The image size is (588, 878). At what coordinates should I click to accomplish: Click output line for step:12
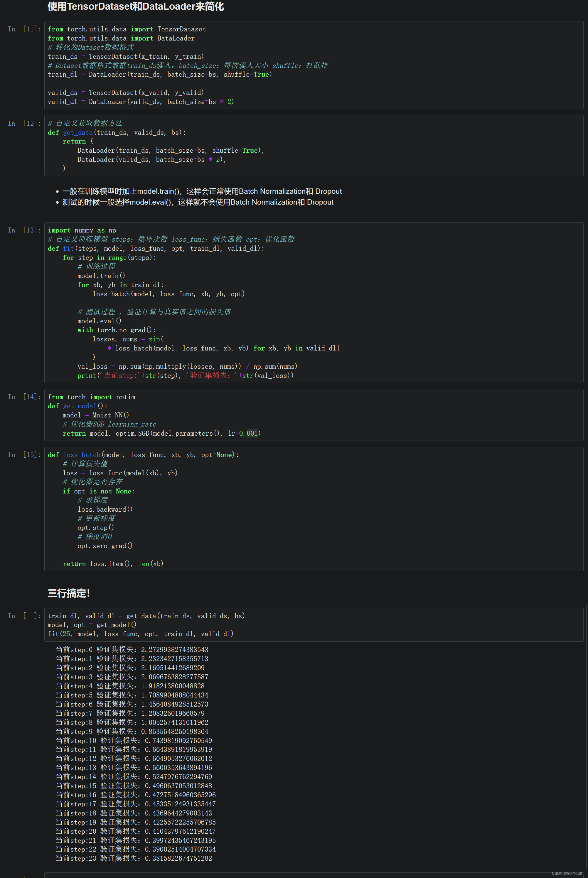pos(134,759)
